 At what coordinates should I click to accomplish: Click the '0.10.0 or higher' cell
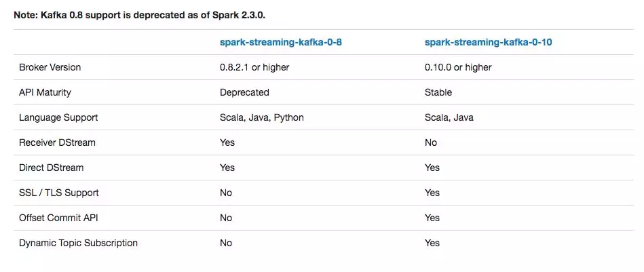tap(458, 67)
